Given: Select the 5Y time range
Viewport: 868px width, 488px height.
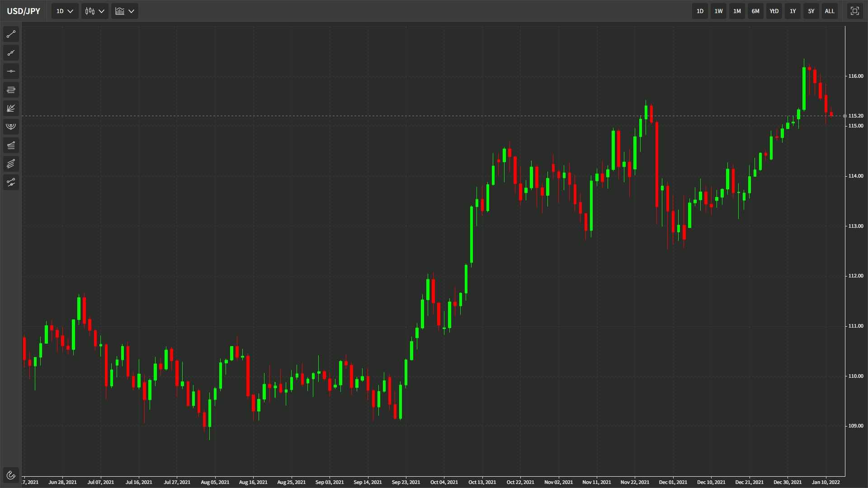Looking at the screenshot, I should pyautogui.click(x=811, y=11).
